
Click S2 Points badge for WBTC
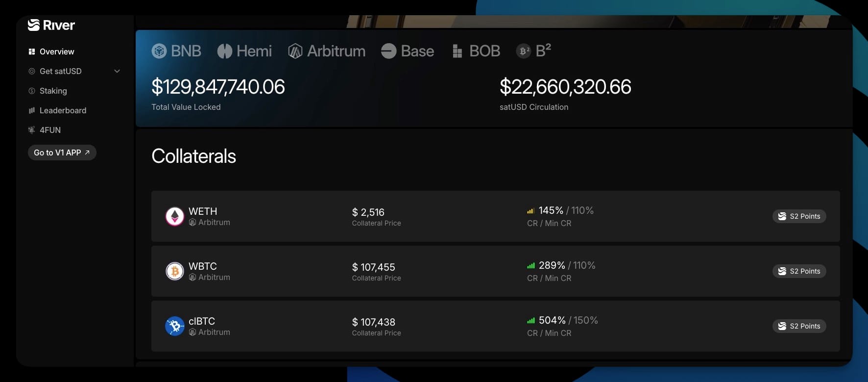tap(799, 271)
